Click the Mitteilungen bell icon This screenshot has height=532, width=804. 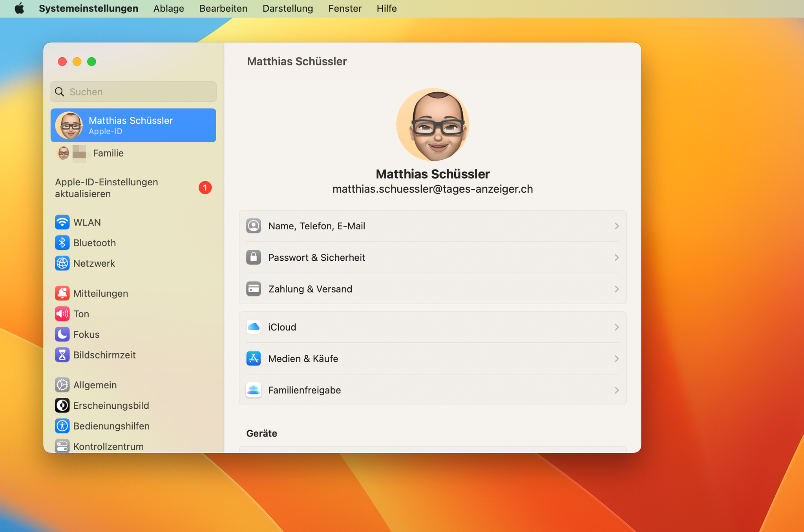[x=62, y=293]
